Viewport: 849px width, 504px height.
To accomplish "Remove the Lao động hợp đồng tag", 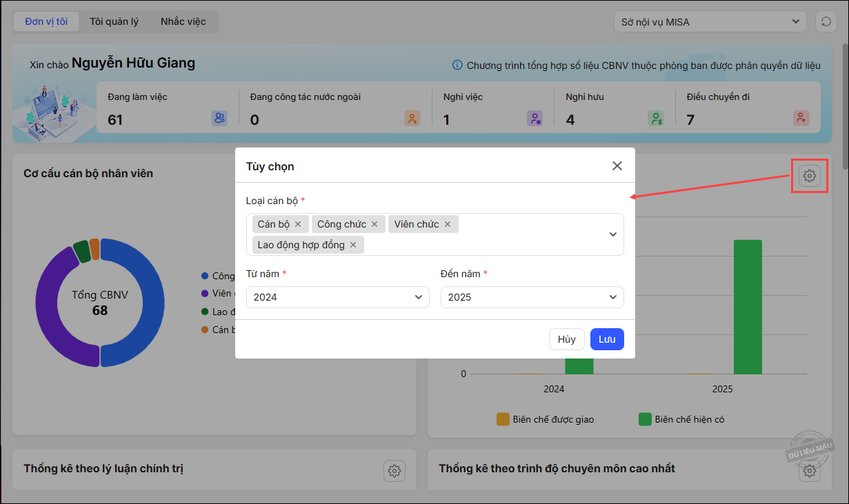I will 353,245.
